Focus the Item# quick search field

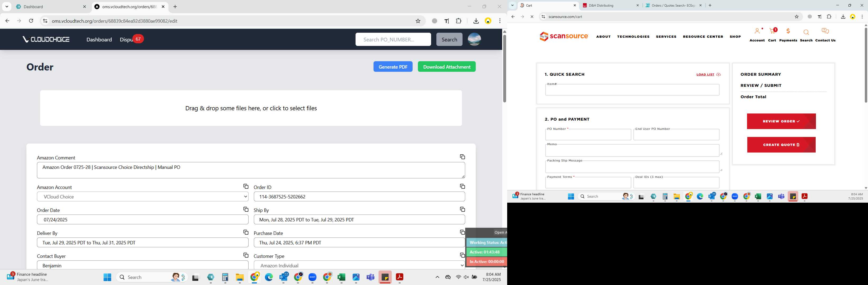point(632,90)
